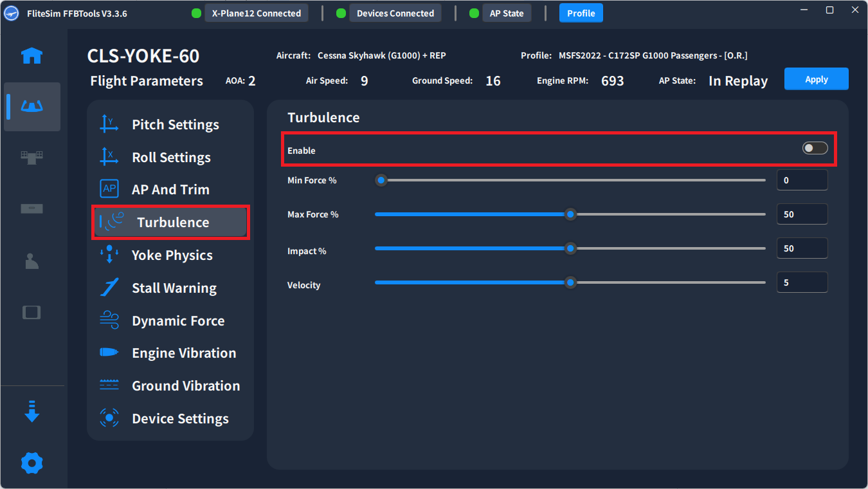The image size is (868, 489).
Task: Click the Yoke Physics icon
Action: 109,255
